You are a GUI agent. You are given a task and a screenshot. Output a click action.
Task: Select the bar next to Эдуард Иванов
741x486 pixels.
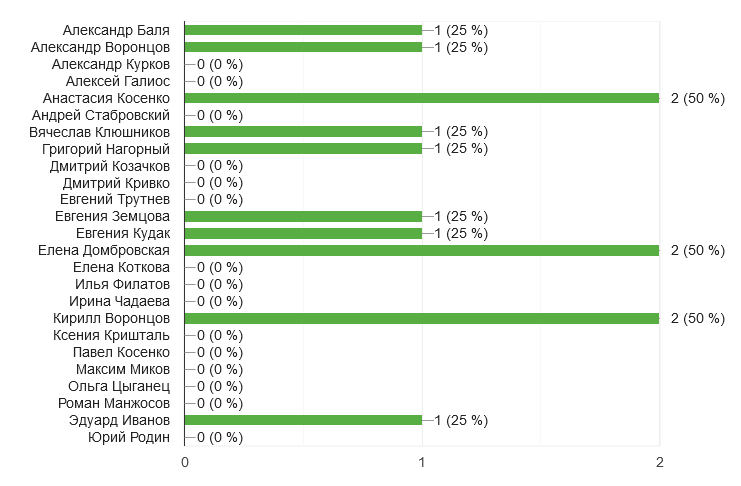[303, 420]
